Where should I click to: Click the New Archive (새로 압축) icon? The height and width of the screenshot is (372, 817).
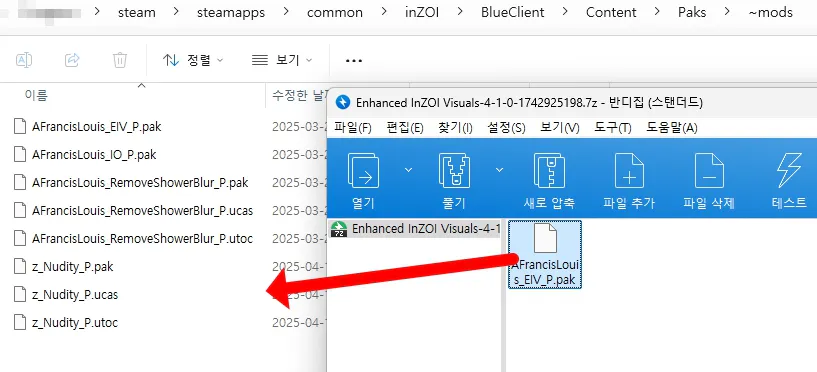(x=549, y=171)
